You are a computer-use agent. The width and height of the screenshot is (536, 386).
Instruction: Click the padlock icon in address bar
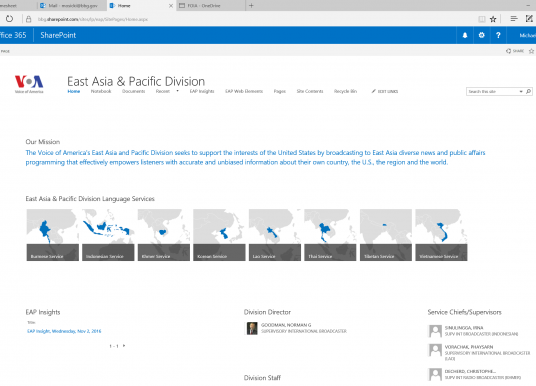click(x=29, y=19)
